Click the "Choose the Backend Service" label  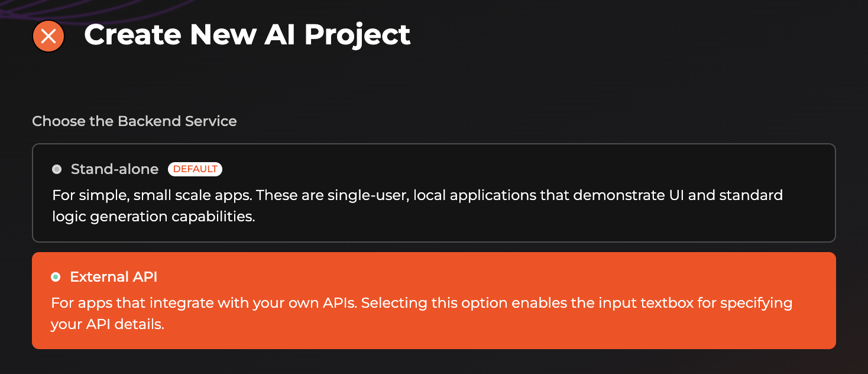(134, 121)
